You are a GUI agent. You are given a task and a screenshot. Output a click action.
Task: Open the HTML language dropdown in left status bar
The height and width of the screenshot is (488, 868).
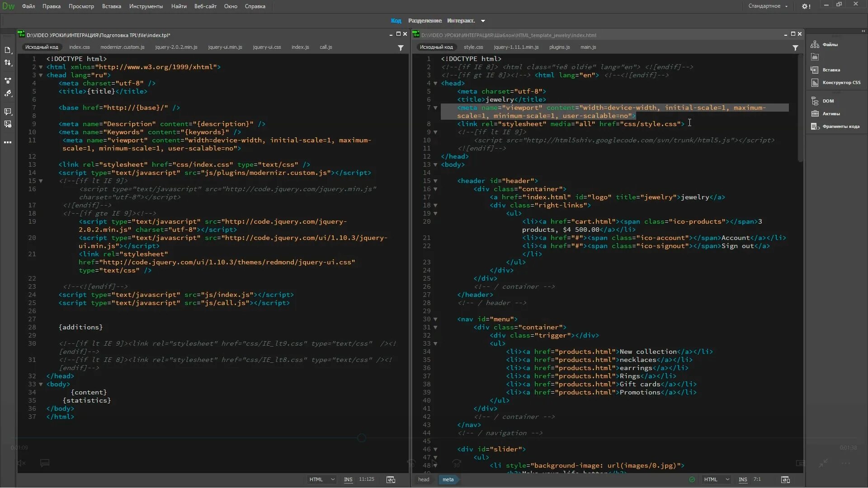[322, 479]
